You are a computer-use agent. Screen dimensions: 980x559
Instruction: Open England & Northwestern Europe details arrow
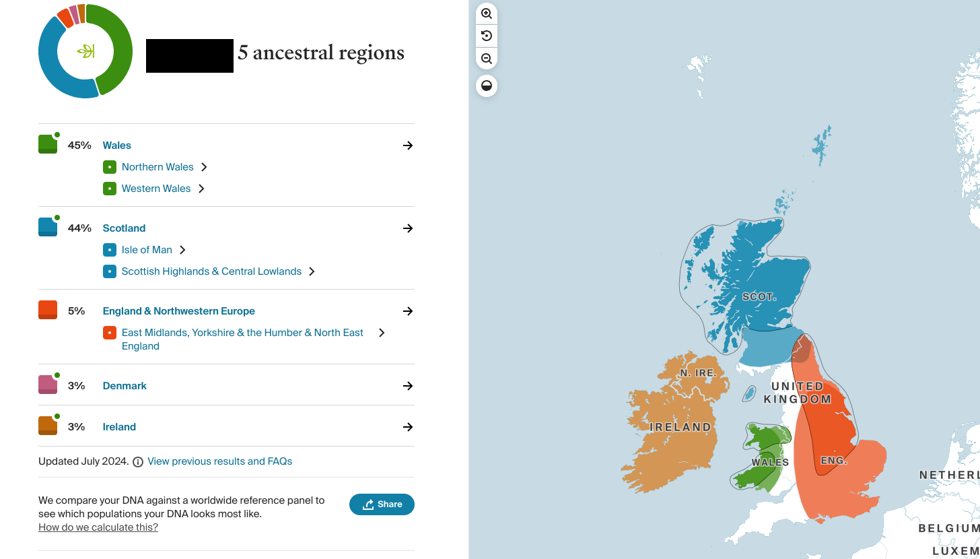[408, 311]
